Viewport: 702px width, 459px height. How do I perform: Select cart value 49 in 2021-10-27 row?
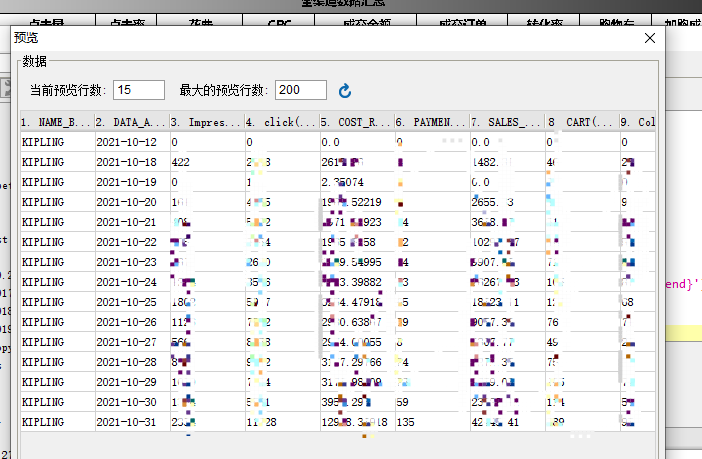click(582, 342)
